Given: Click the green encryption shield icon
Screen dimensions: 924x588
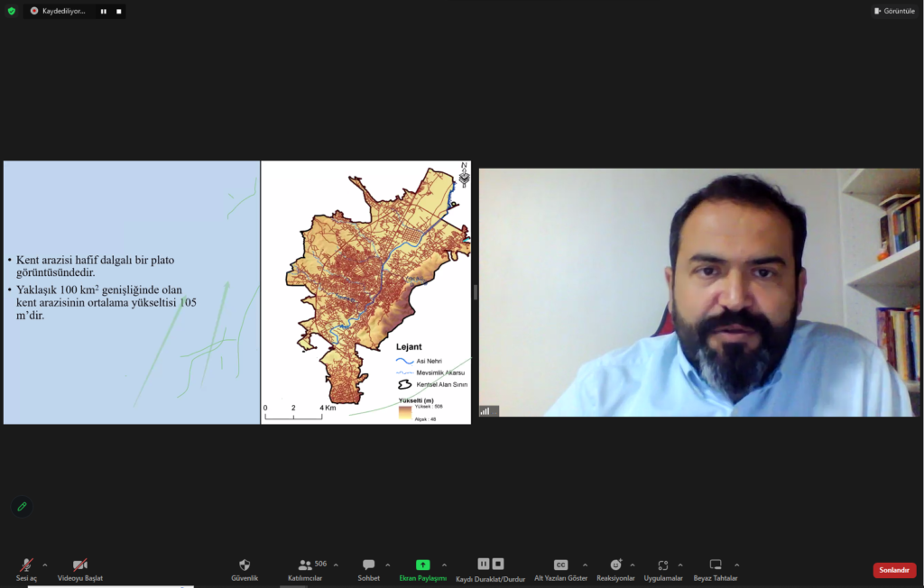Looking at the screenshot, I should tap(12, 11).
